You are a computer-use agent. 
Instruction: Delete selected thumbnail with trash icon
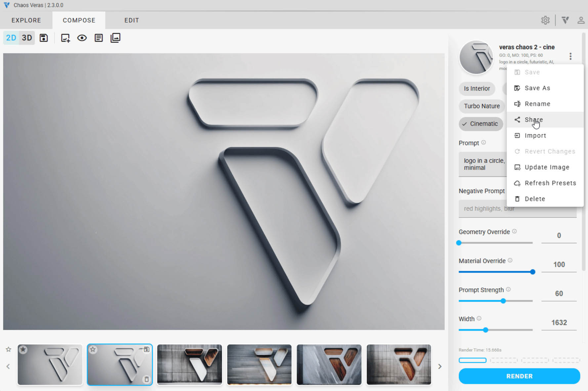tap(147, 379)
